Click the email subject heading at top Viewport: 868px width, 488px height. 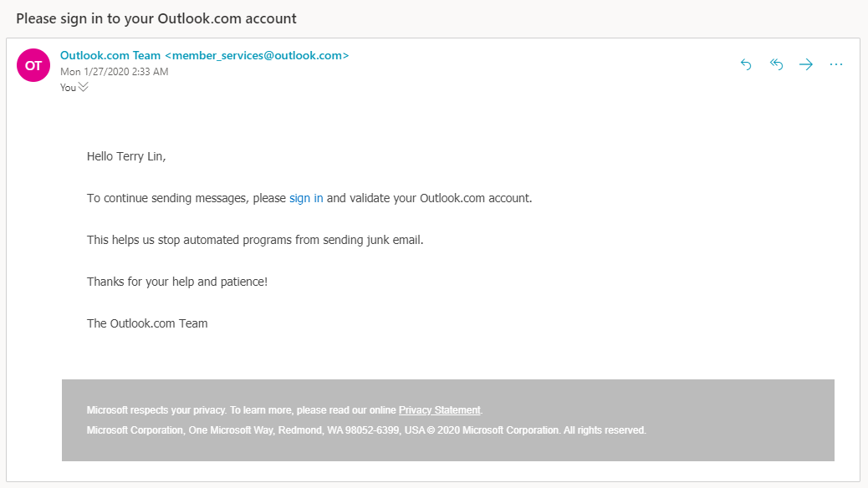[156, 18]
